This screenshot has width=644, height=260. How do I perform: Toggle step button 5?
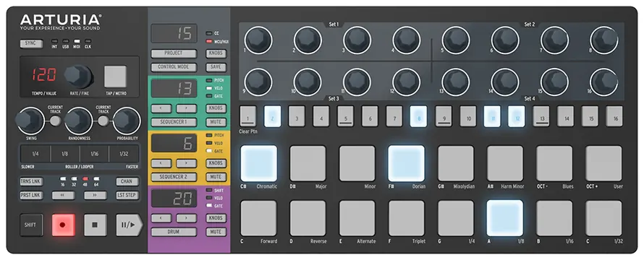point(346,116)
